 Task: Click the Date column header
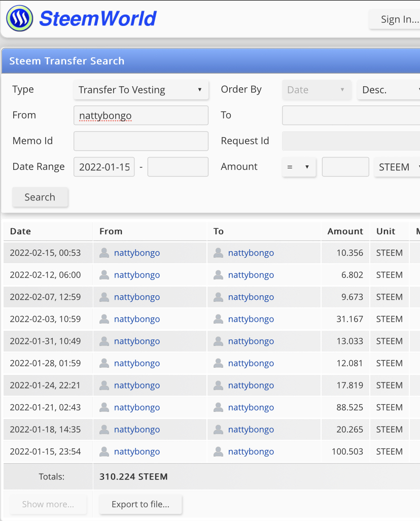point(21,231)
